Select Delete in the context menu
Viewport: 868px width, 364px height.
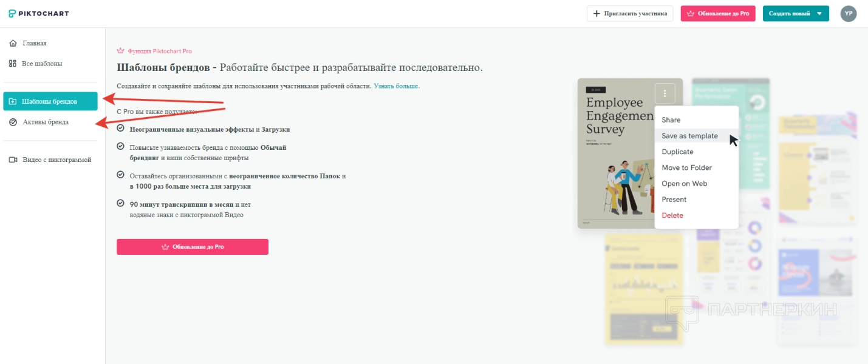[672, 215]
